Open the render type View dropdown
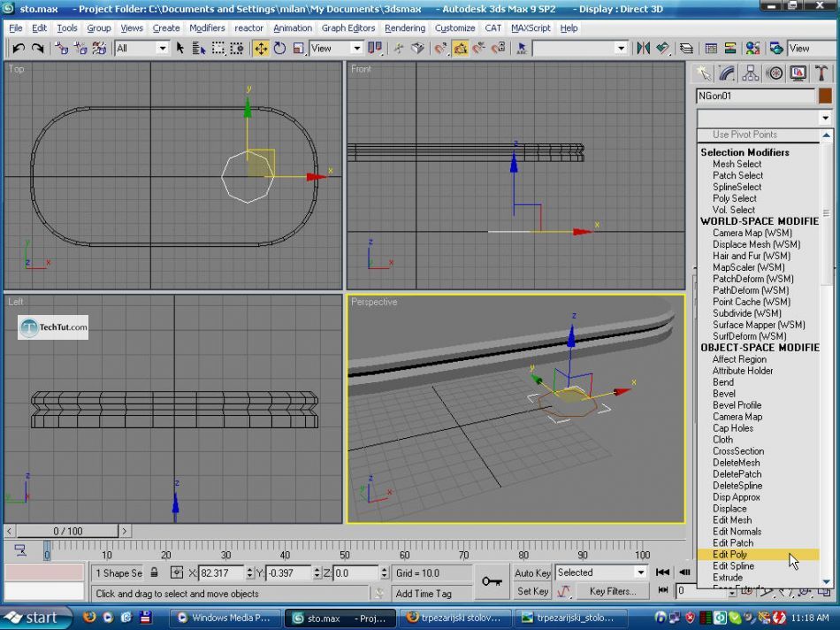 [x=811, y=49]
